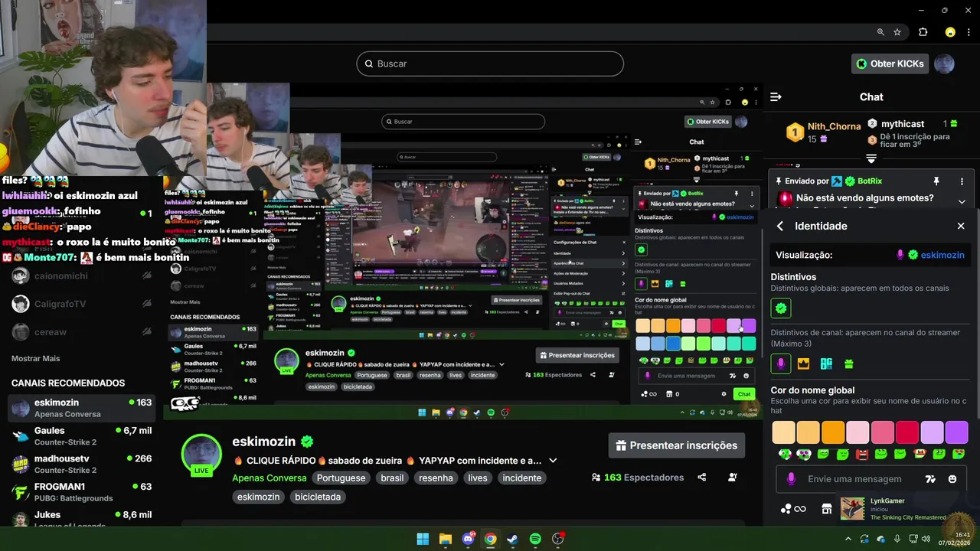
Task: Select the lives tag
Action: (478, 478)
